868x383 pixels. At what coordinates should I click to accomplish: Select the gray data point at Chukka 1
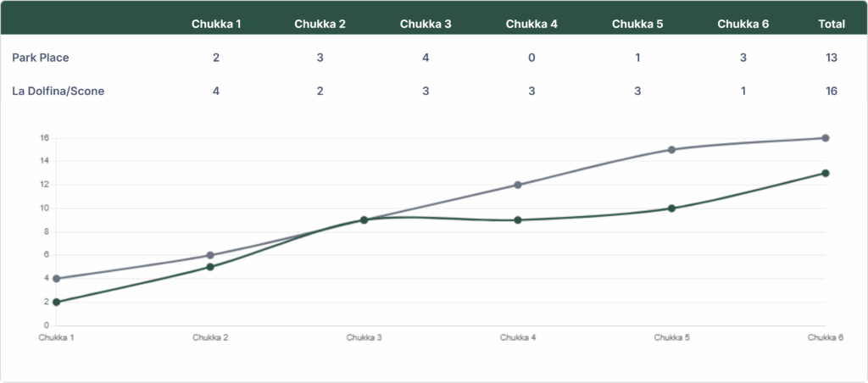click(57, 279)
